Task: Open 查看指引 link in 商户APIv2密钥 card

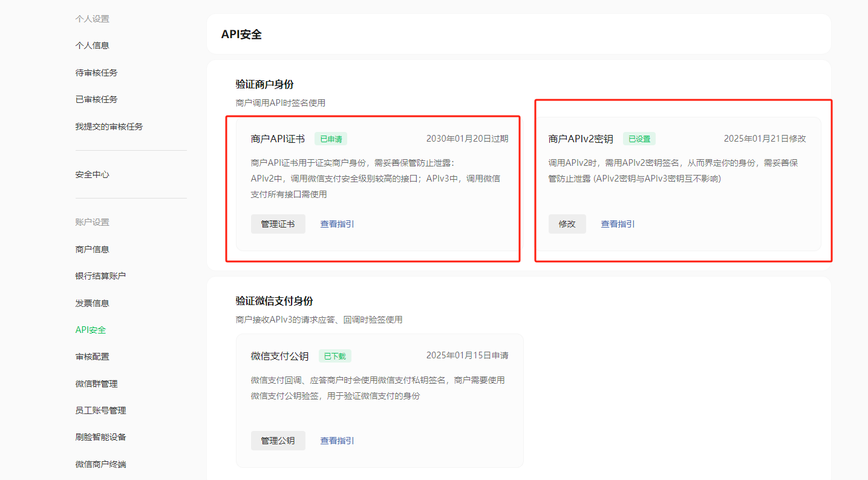Action: click(618, 224)
